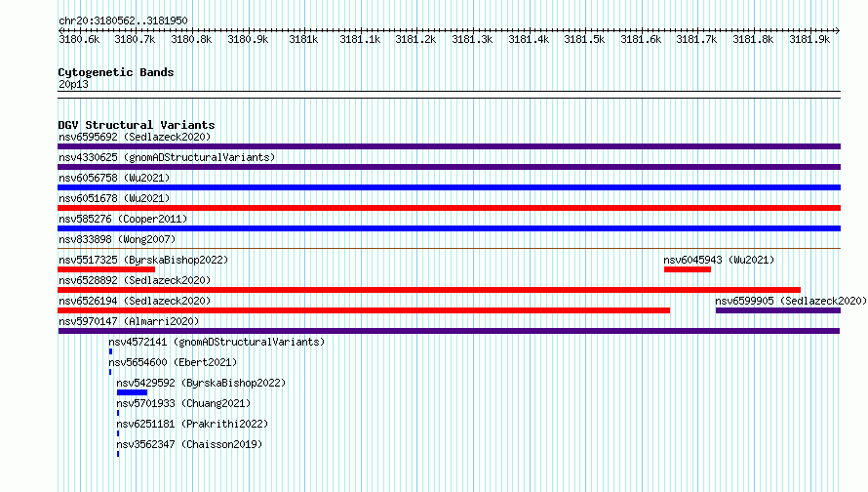Click the 3181.3k ruler tick label
Viewport: 868px width, 492px height.
[x=472, y=39]
